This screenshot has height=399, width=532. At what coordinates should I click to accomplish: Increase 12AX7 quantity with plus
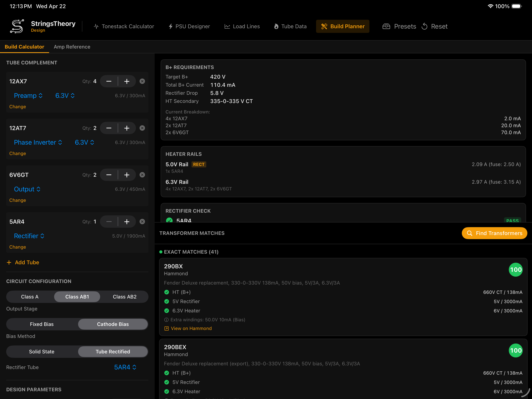click(x=127, y=81)
